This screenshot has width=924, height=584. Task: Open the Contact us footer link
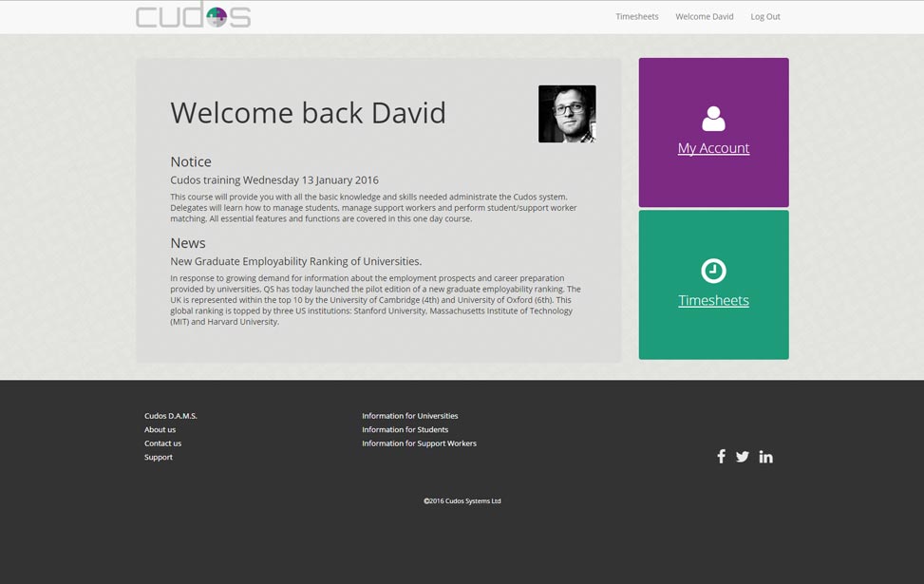(x=162, y=443)
